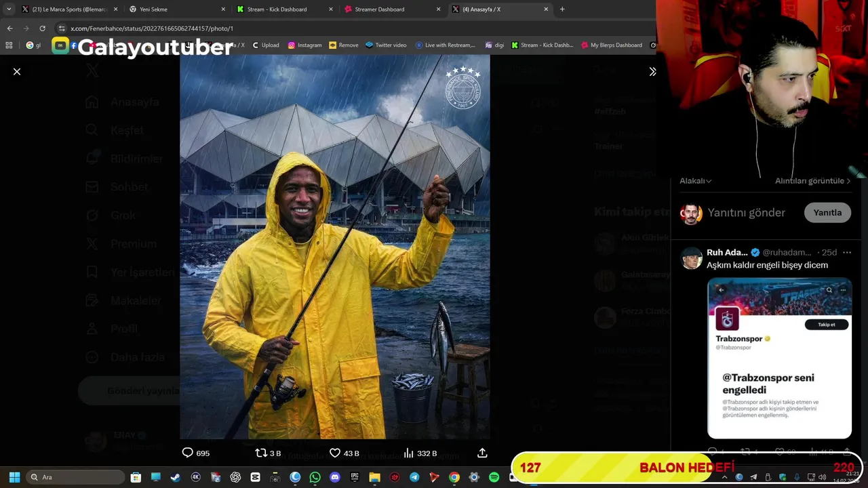Open My Blerps Dashboard bookmark
Viewport: 868px width, 488px height.
[612, 45]
